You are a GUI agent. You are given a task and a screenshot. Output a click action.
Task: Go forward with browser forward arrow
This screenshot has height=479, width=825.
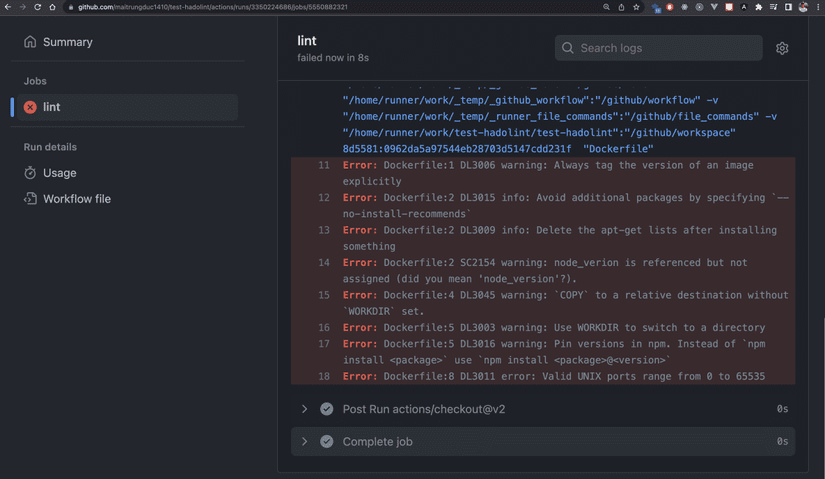pos(22,7)
